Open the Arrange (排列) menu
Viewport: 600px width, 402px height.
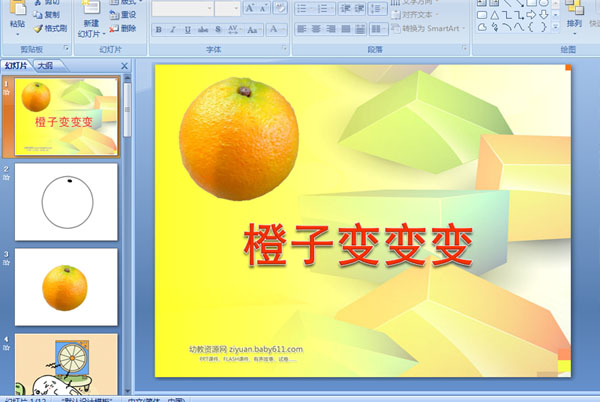point(574,18)
